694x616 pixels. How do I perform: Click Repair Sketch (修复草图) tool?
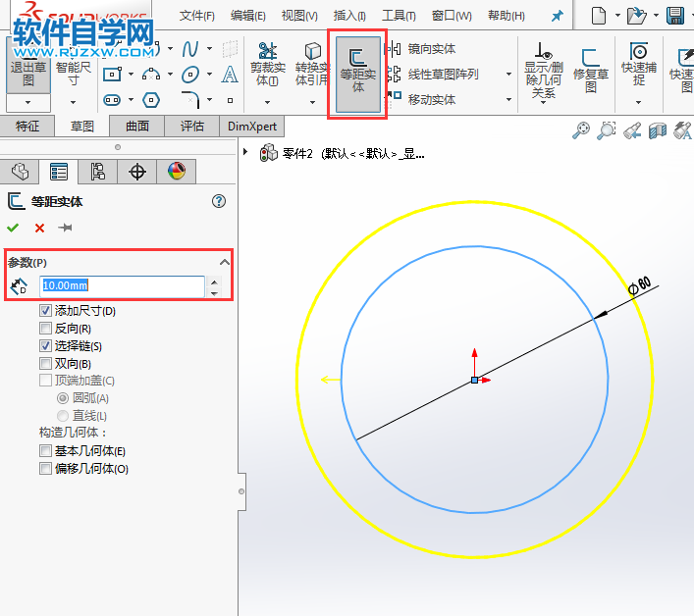(590, 71)
